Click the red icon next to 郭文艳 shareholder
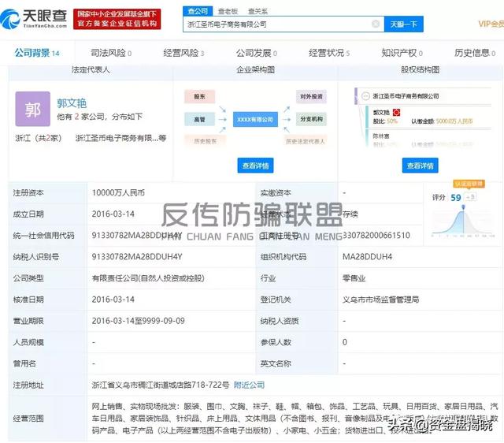504x443 pixels. 396,112
